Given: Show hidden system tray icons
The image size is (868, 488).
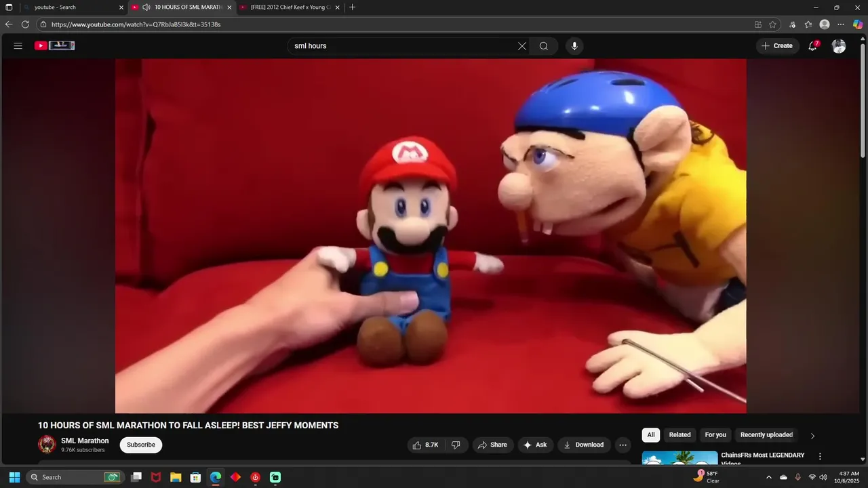Looking at the screenshot, I should coord(768,477).
